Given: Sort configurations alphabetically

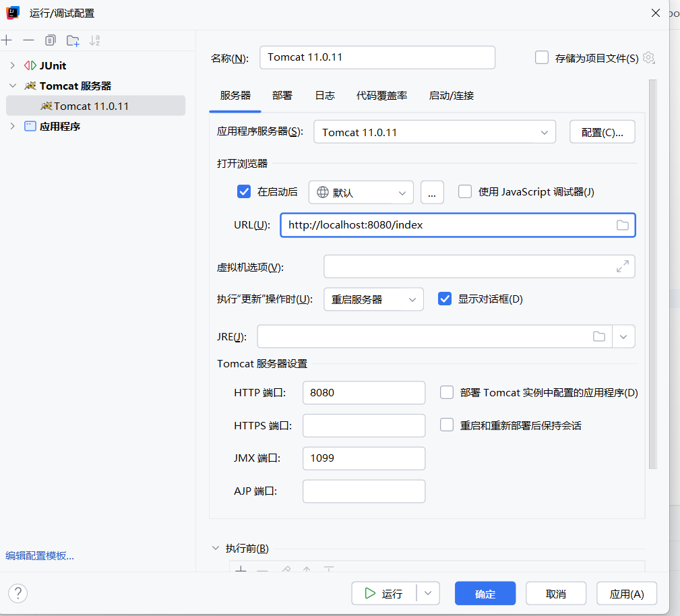Looking at the screenshot, I should point(94,40).
